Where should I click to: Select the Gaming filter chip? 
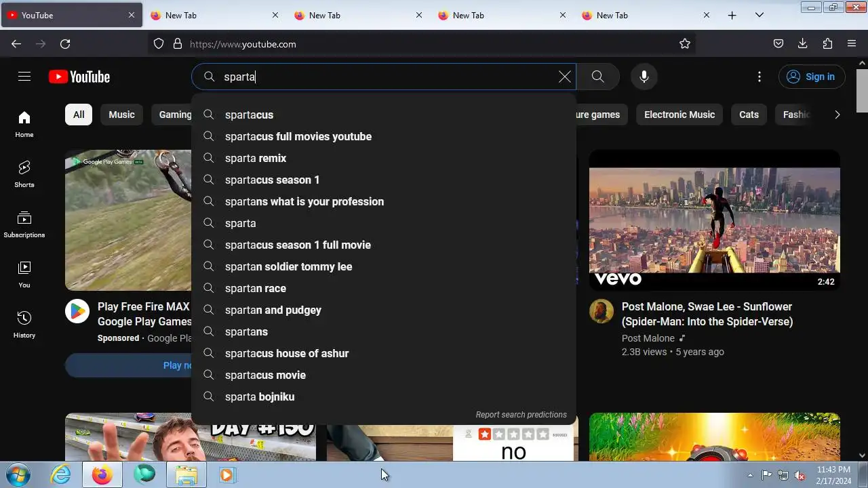pos(172,115)
